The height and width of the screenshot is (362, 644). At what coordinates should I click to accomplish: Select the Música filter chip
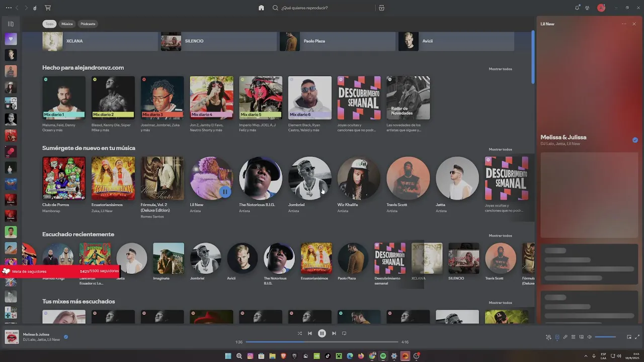(x=67, y=24)
